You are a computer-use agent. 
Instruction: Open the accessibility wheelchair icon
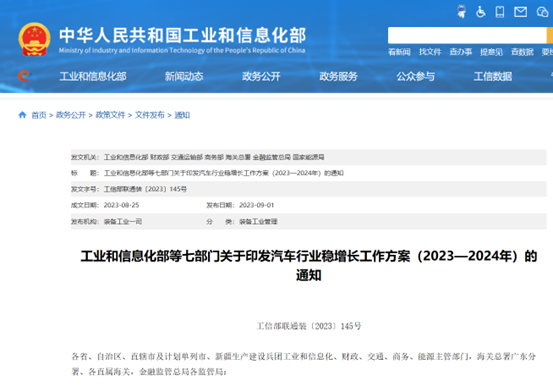point(480,12)
